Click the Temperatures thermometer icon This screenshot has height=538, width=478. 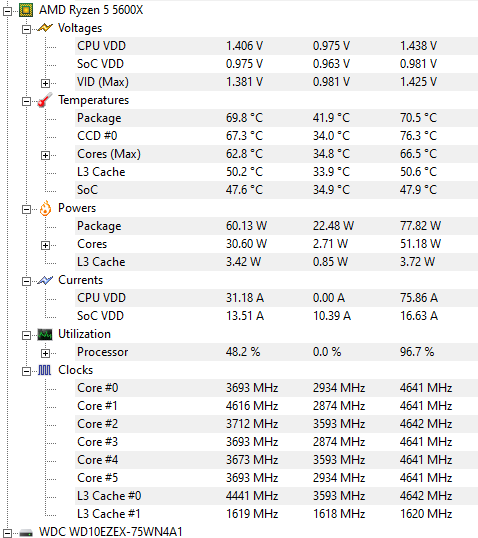coord(45,100)
